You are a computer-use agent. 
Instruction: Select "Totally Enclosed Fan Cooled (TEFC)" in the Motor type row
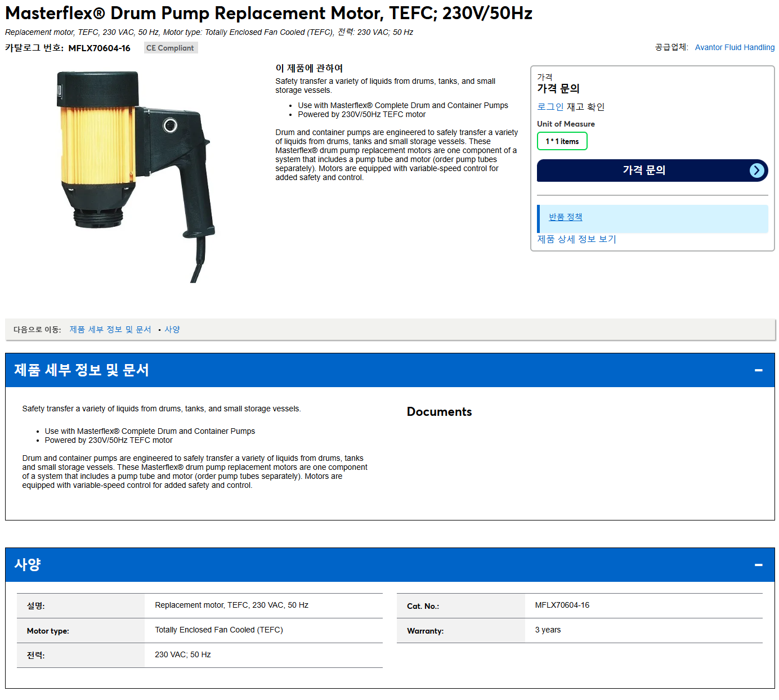219,630
